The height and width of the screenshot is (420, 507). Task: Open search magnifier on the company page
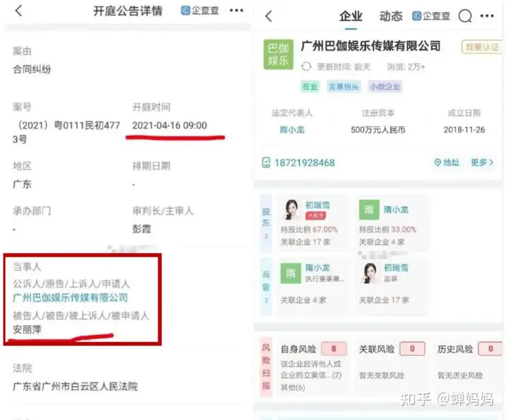click(x=465, y=16)
